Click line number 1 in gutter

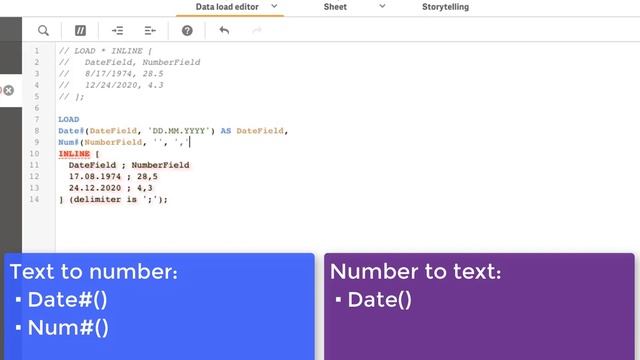tap(37, 51)
